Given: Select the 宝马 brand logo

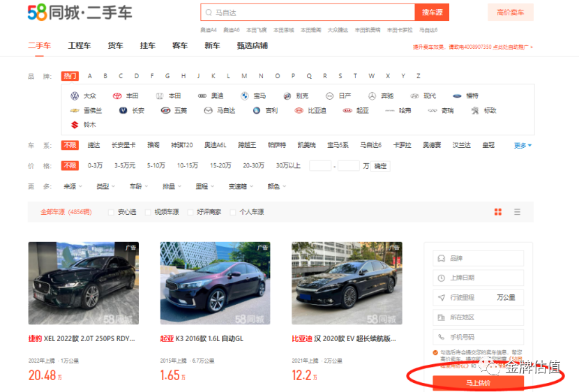Looking at the screenshot, I should 244,96.
